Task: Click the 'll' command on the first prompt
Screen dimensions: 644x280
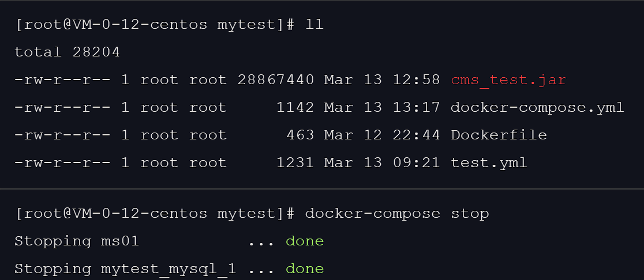Action: tap(314, 25)
